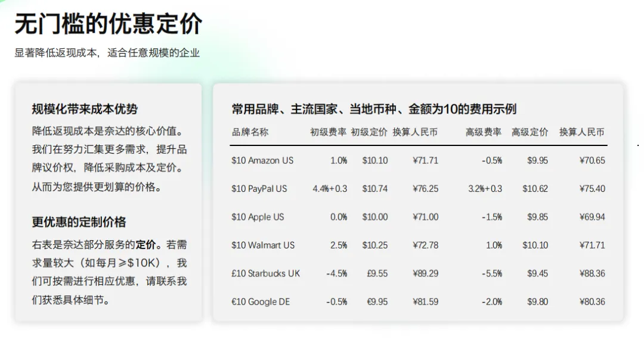
Task: Click the ¥75.40 value
Action: tap(592, 189)
